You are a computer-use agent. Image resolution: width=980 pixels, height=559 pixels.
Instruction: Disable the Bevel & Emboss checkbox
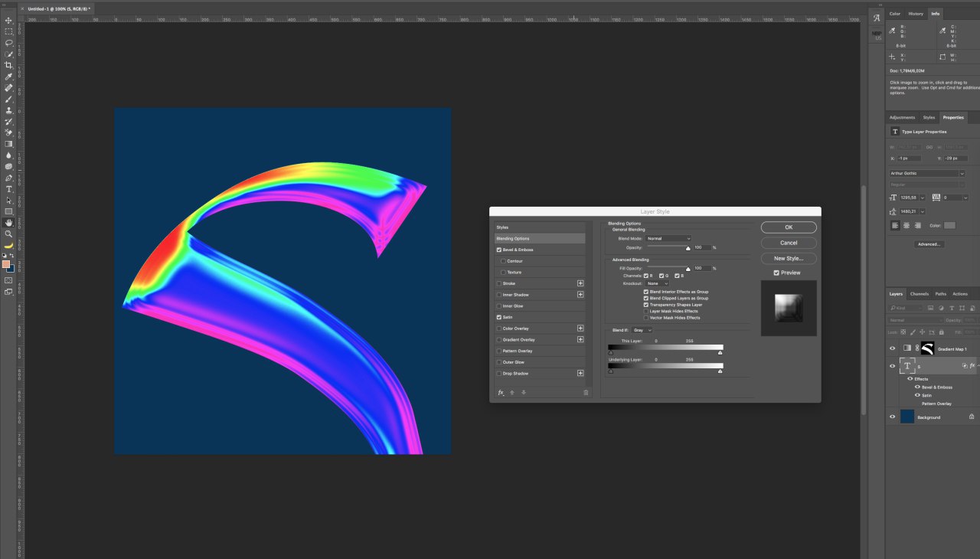(x=499, y=250)
